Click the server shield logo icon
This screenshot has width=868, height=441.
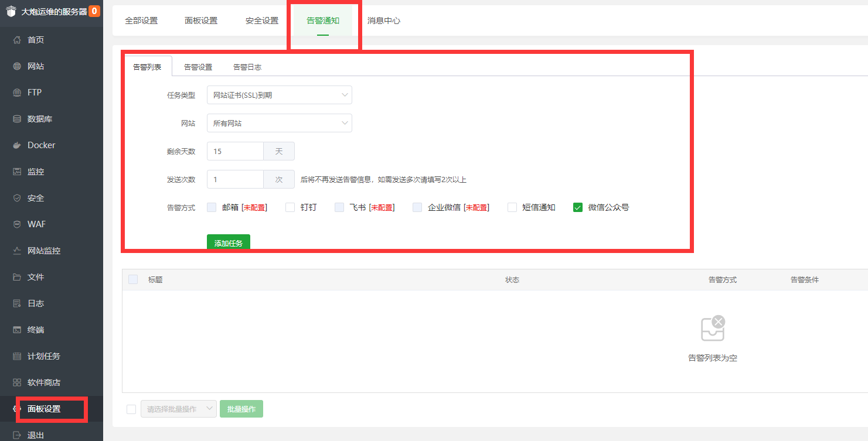[x=11, y=11]
